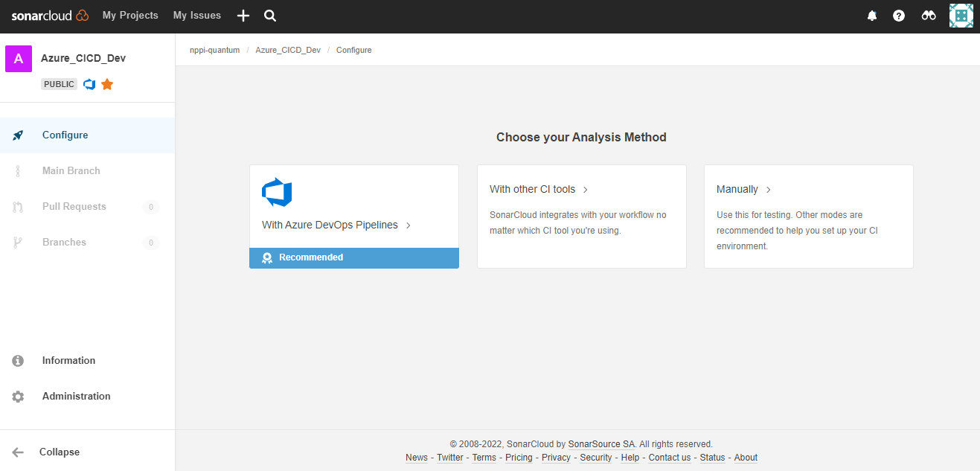This screenshot has height=471, width=980.
Task: Open the search magnifier in top bar
Action: (x=270, y=16)
